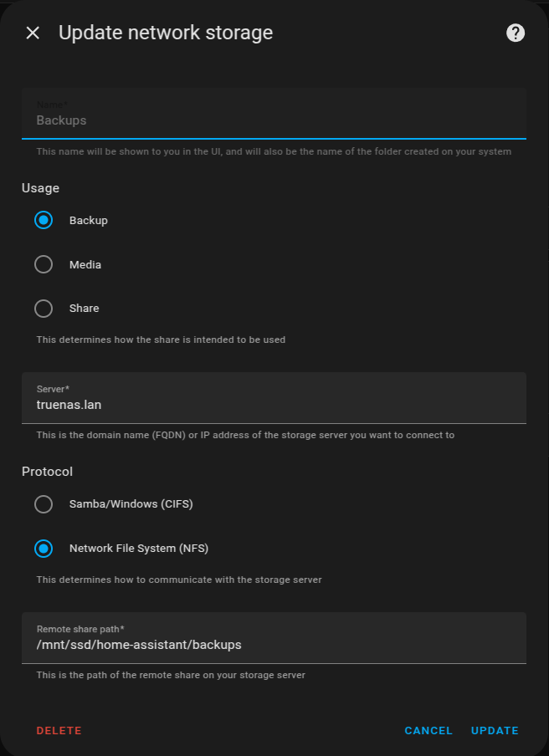The width and height of the screenshot is (549, 756).
Task: Click the "Share" option label text
Action: (x=85, y=309)
